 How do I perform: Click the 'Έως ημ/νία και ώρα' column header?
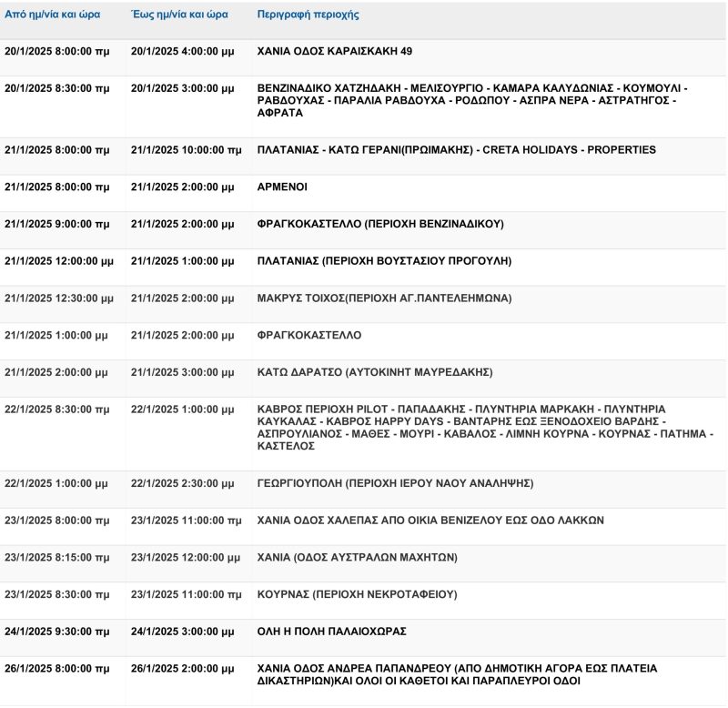179,15
